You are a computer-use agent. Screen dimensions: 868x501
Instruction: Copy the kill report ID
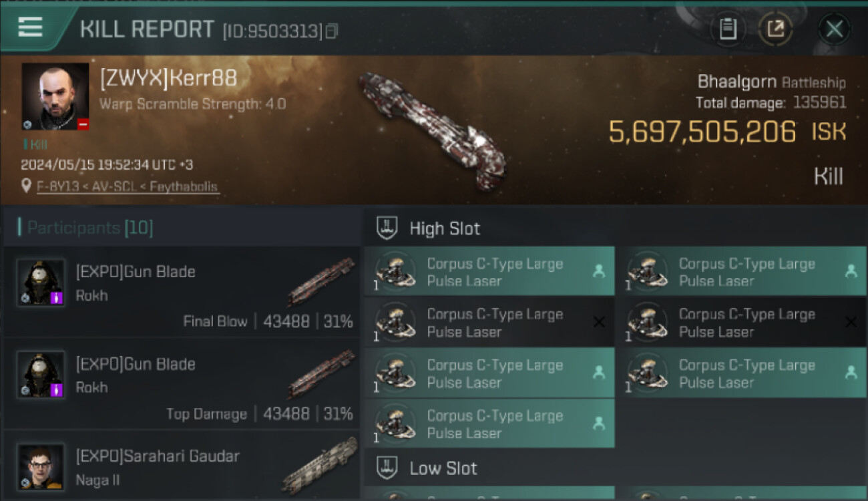[332, 31]
